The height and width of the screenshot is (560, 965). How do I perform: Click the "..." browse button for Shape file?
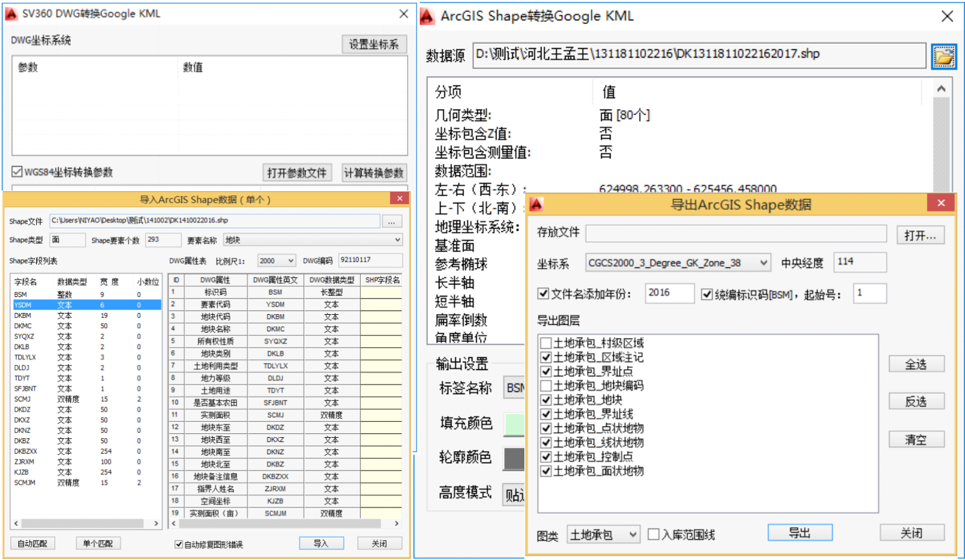coord(392,221)
